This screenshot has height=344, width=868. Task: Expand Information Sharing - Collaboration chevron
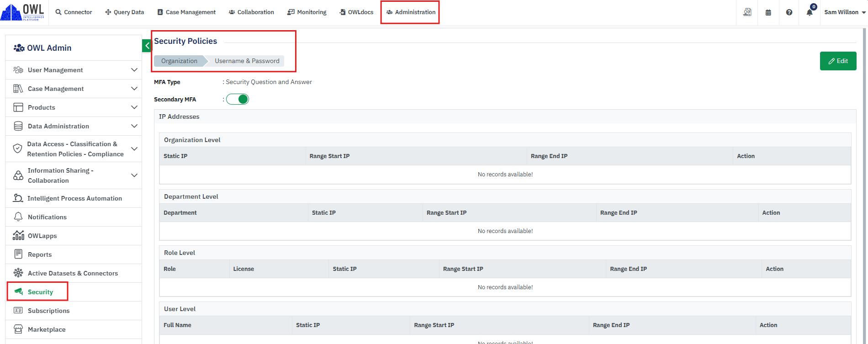coord(134,175)
